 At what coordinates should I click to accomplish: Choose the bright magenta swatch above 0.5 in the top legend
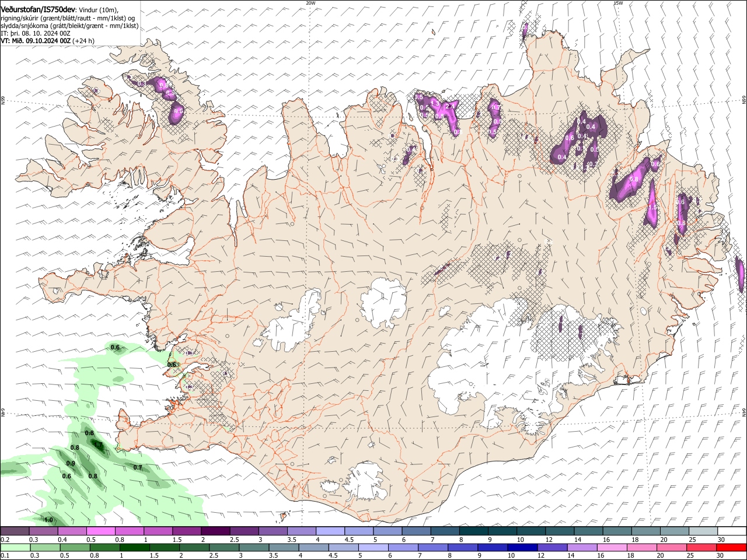[100, 531]
